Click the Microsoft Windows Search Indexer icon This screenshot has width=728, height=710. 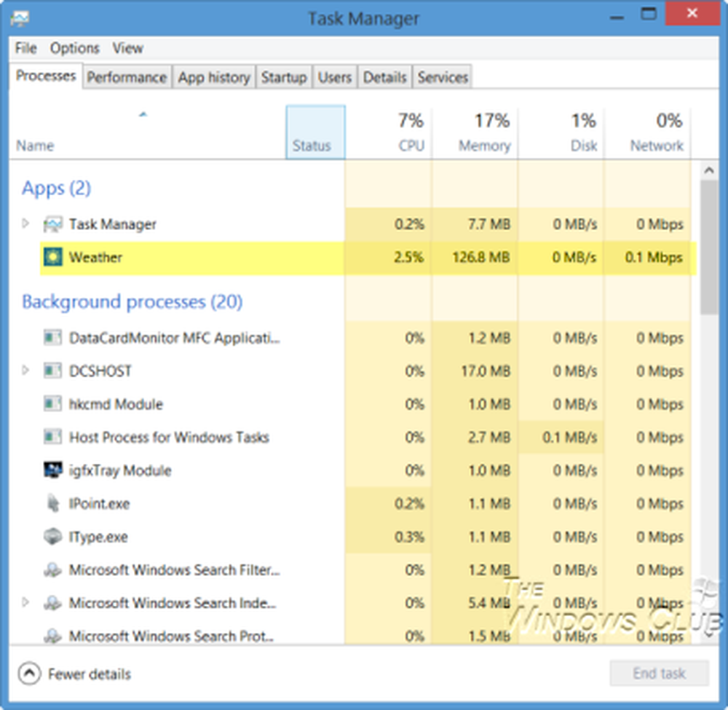(x=52, y=603)
